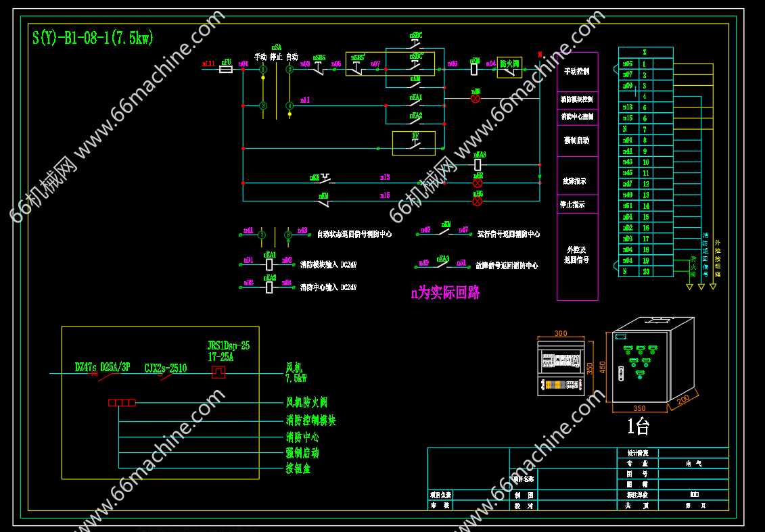Select the magenta note text n为实际回路

(x=446, y=294)
